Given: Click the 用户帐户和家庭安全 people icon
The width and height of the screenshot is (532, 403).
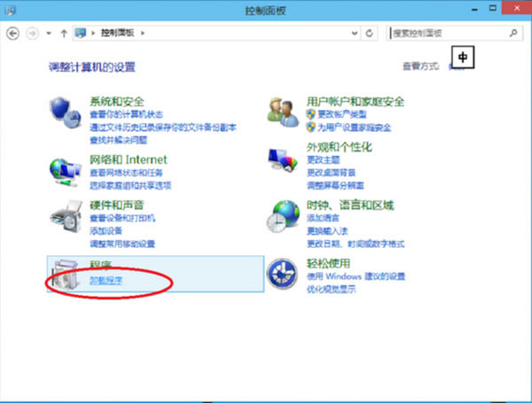Looking at the screenshot, I should pyautogui.click(x=284, y=112).
